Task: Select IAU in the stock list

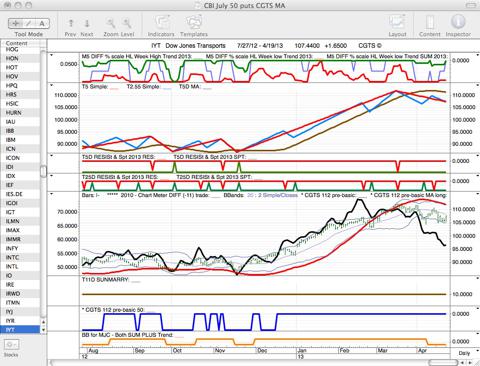Action: 20,122
